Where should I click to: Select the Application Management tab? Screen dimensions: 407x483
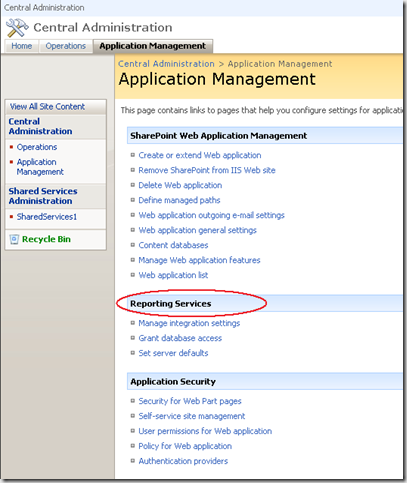click(153, 46)
